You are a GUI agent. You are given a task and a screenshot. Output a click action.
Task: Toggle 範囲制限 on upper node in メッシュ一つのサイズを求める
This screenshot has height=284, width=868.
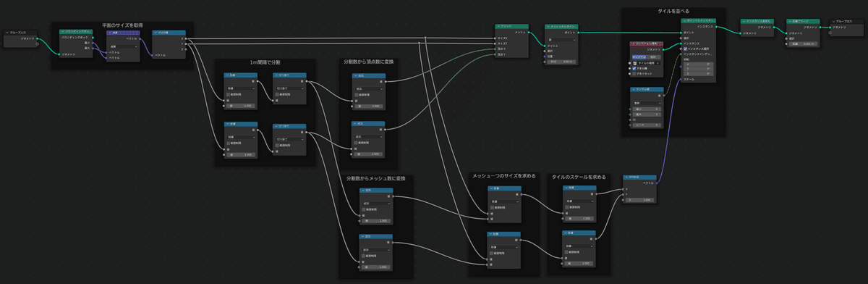click(492, 207)
